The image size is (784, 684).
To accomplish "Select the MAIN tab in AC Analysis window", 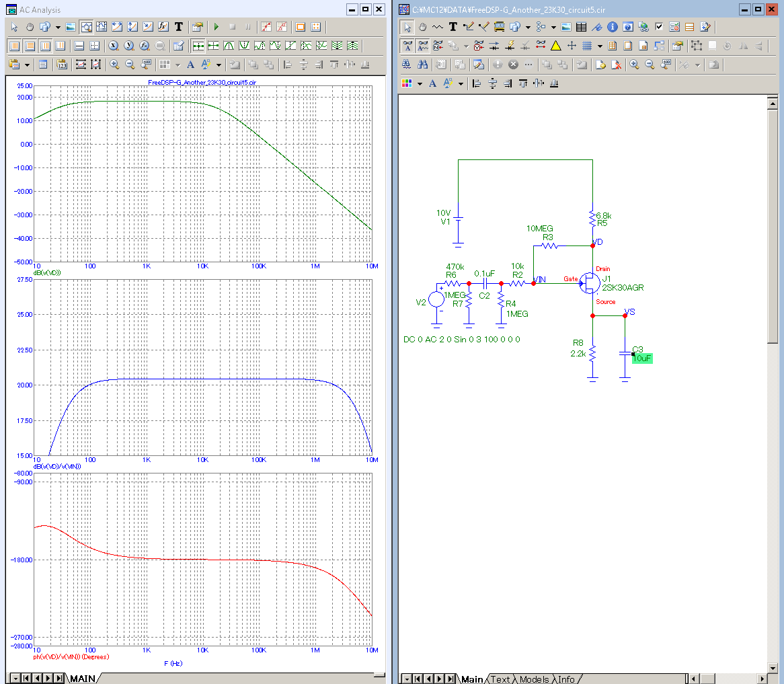I will coord(83,679).
